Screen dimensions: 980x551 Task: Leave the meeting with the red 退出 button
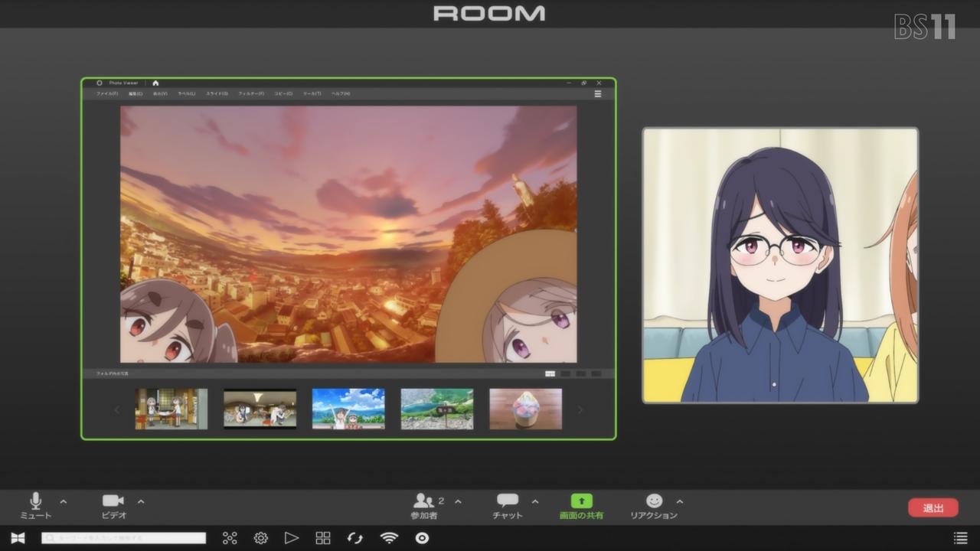tap(933, 507)
